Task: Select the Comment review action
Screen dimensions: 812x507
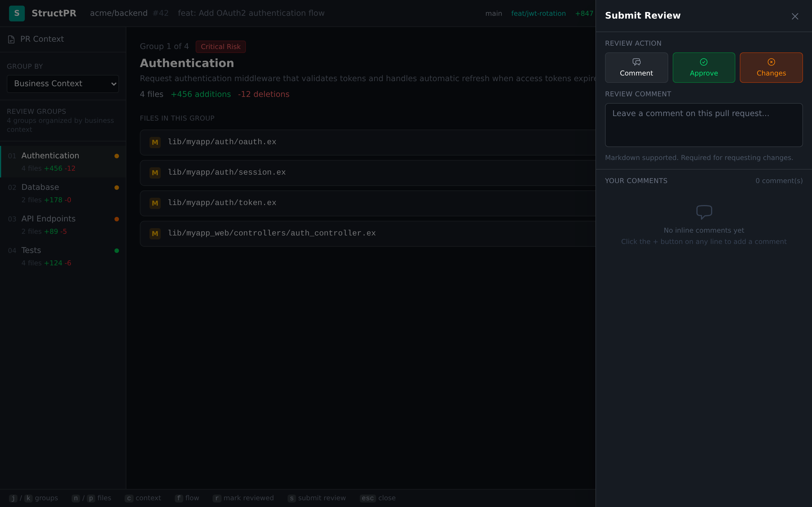Action: (x=636, y=67)
